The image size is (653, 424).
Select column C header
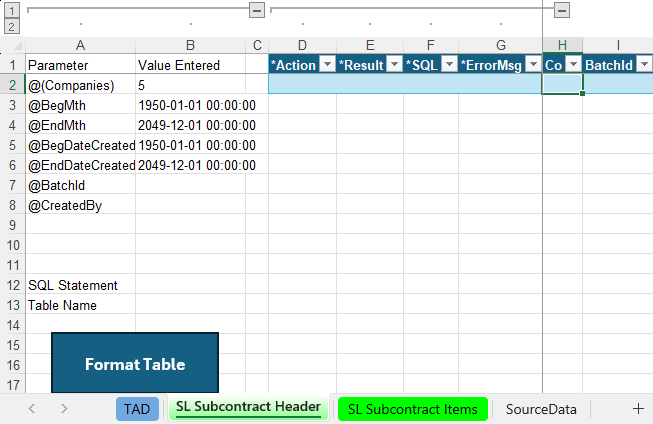tap(257, 45)
